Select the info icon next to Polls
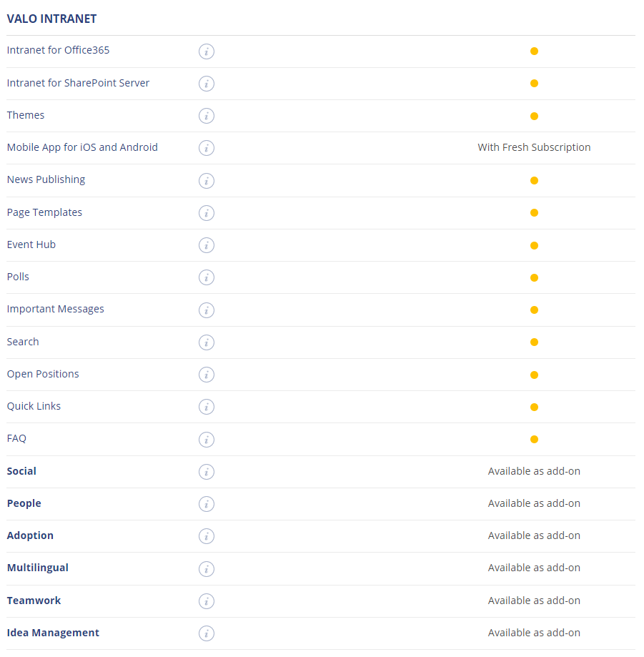 [207, 277]
